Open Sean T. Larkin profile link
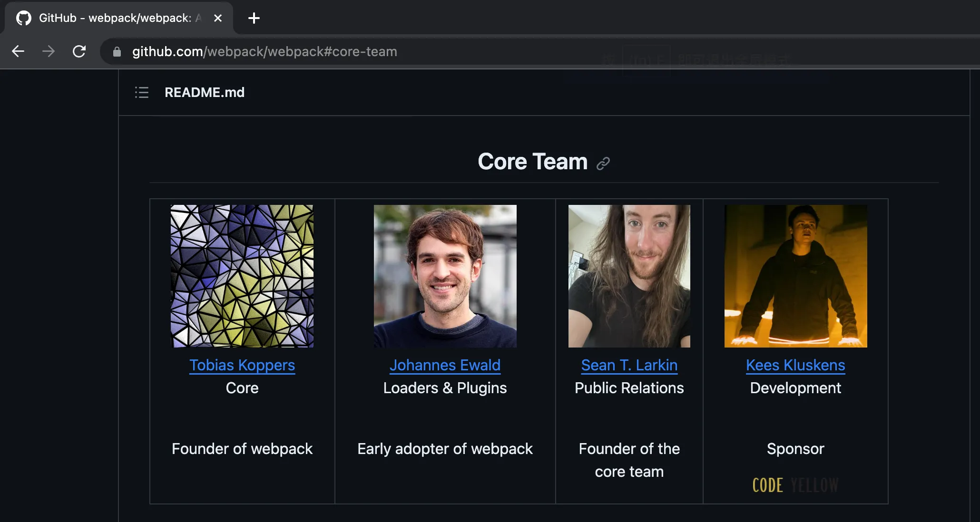 629,365
